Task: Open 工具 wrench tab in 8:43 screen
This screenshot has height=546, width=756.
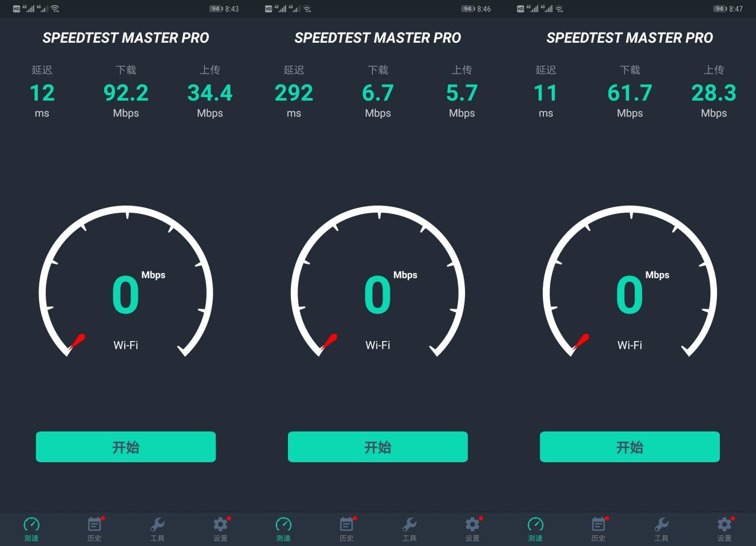Action: (x=157, y=529)
